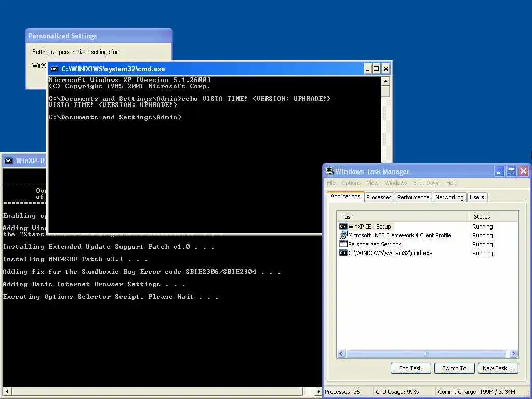The width and height of the screenshot is (532, 399).
Task: Open the Shut Down menu in Task Manager
Action: tap(426, 183)
